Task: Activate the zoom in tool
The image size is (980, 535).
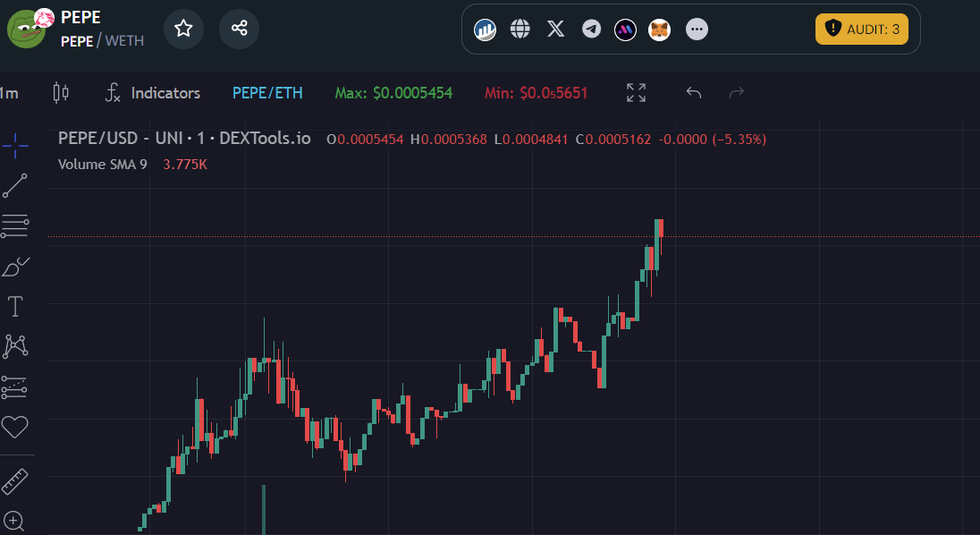Action: (x=13, y=521)
